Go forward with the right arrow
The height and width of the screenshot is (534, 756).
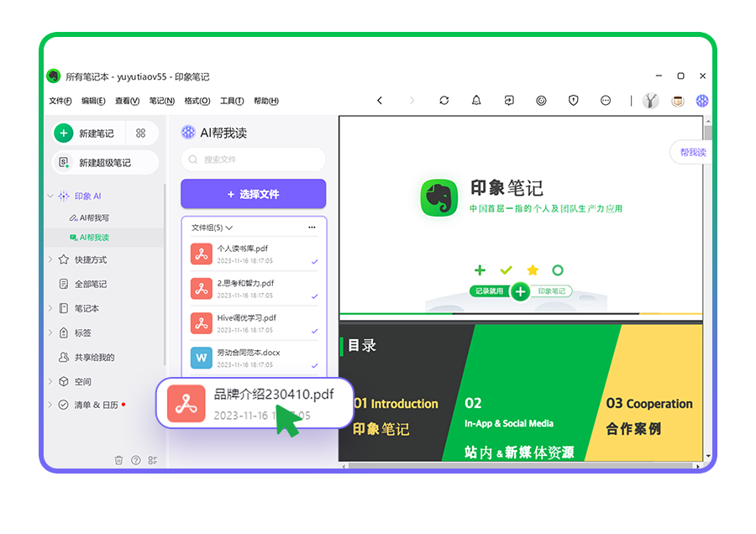pos(412,100)
